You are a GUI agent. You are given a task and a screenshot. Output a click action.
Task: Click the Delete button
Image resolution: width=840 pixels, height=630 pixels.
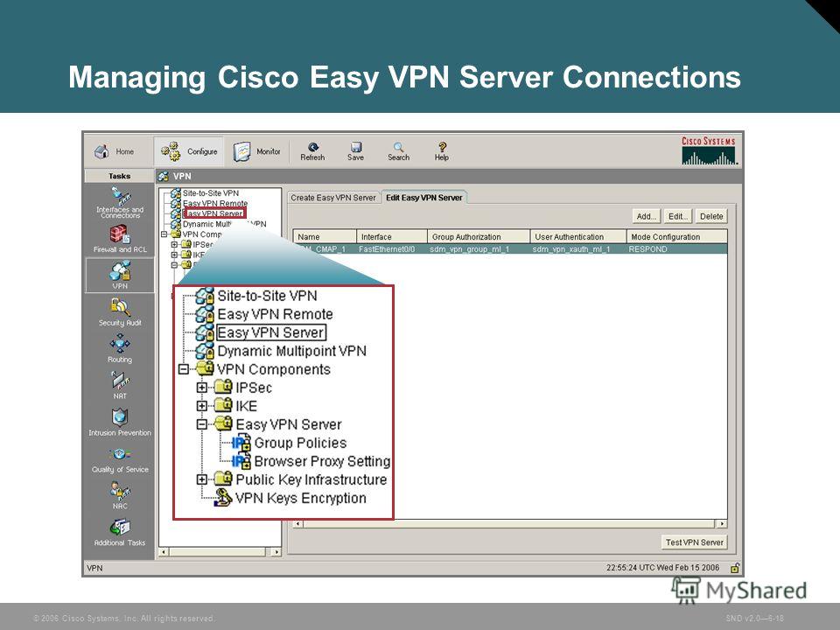tap(711, 216)
